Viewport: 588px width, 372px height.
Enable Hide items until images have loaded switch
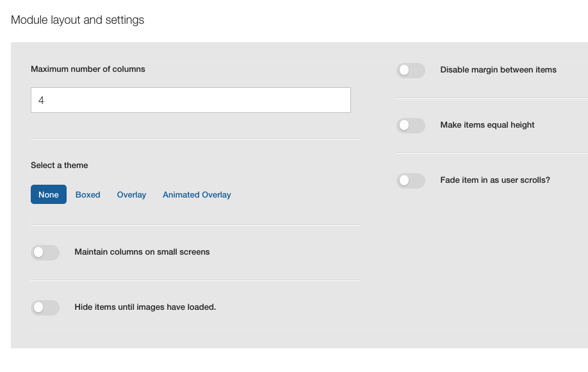pyautogui.click(x=45, y=308)
